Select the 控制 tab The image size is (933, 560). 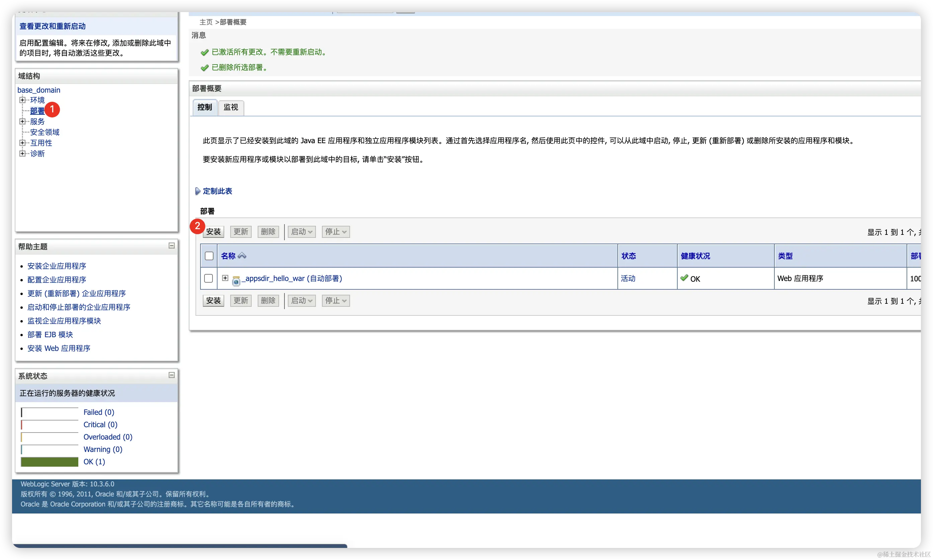coord(204,107)
